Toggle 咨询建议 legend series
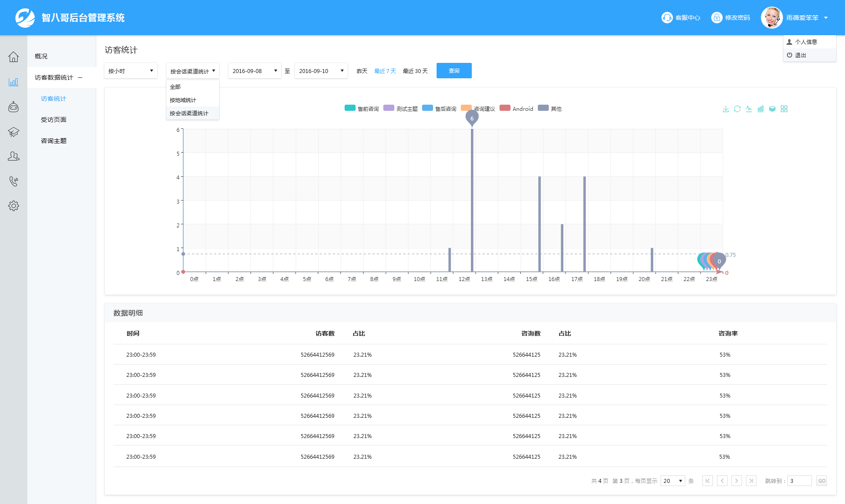 (x=478, y=109)
